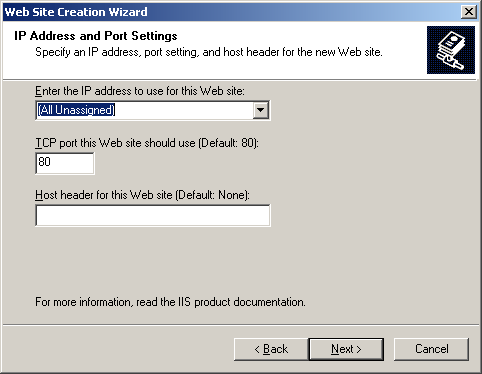Click the Web Site Creation Wizard title bar
Viewport: 482px width, 374px height.
click(x=230, y=12)
